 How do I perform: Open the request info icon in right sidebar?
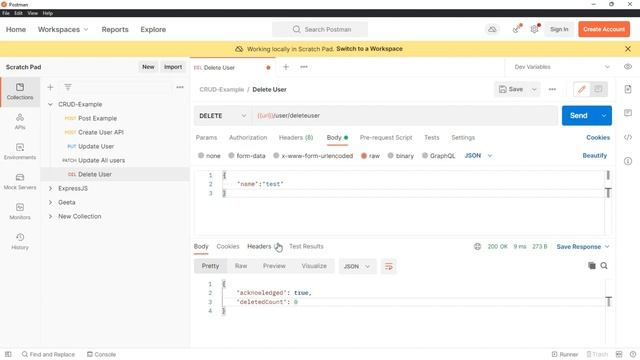[628, 161]
